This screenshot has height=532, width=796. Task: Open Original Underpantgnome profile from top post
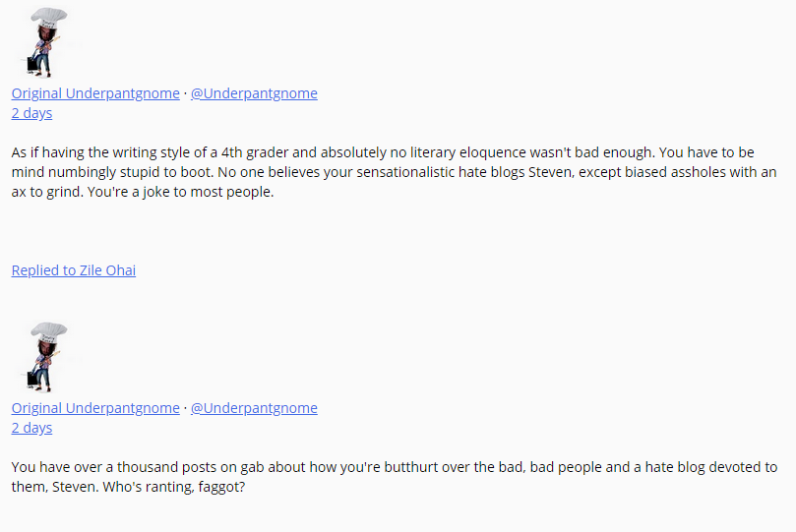[x=95, y=93]
